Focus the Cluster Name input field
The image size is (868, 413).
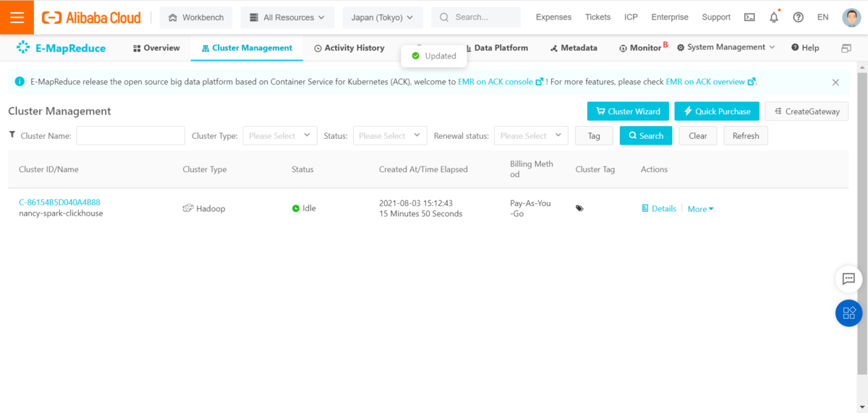point(130,135)
